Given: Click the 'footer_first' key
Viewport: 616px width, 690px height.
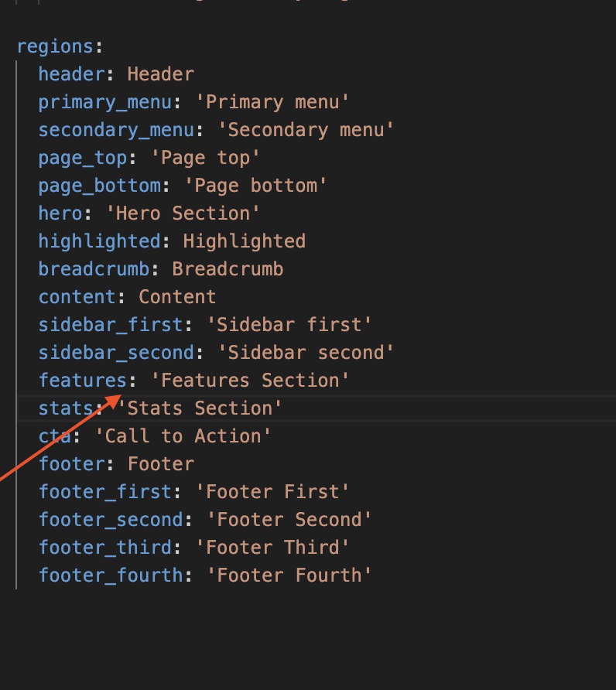Looking at the screenshot, I should pos(105,492).
